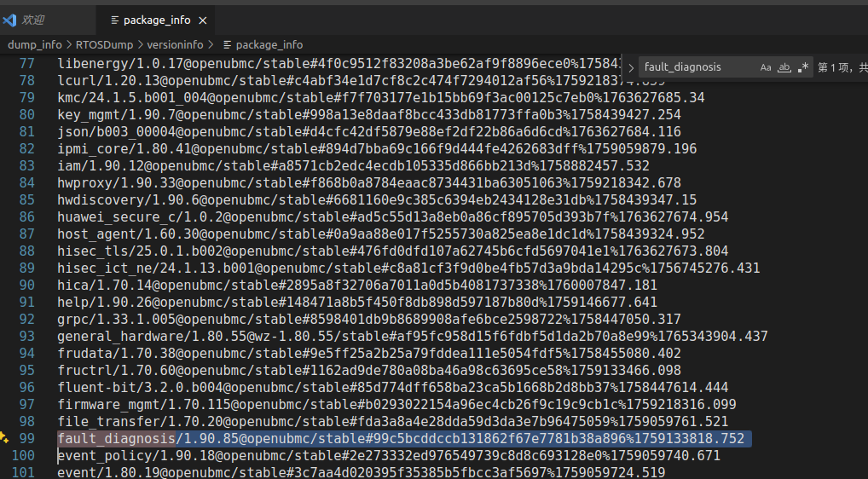Click the highlighted fault_diagnosis match
868x479 pixels.
coord(116,439)
